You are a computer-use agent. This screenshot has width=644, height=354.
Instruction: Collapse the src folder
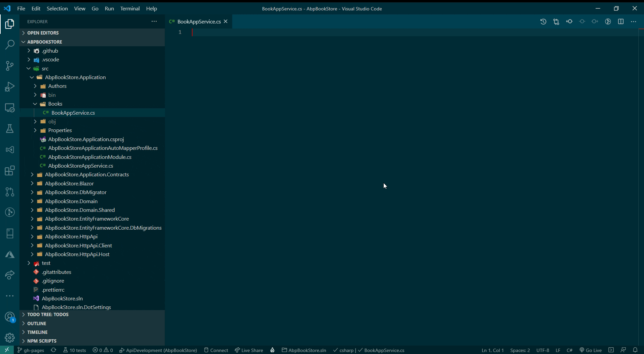tap(92, 69)
